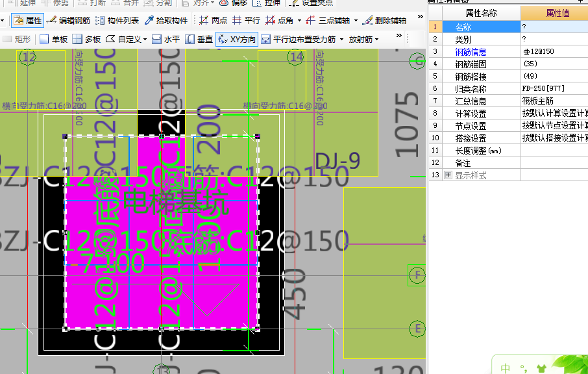Viewport: 588px width, 374px height.
Task: Select the 钢筋信息 property row
Action: point(482,52)
